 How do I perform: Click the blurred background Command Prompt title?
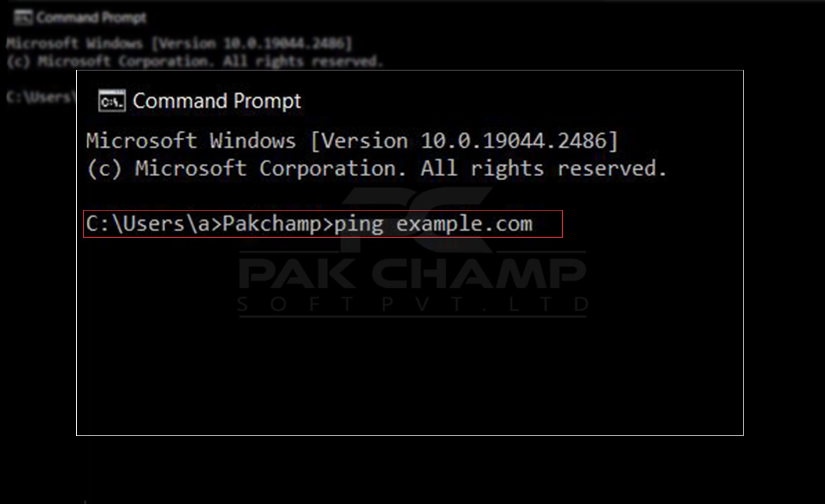pyautogui.click(x=91, y=18)
